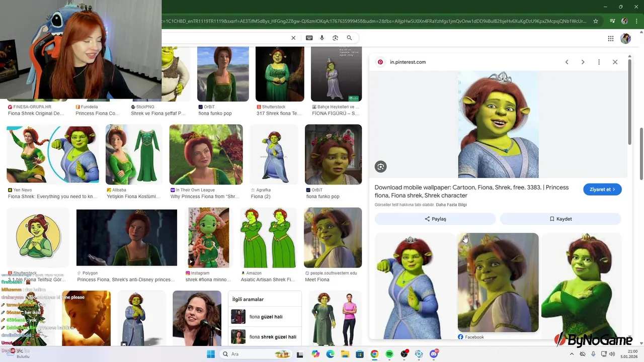Click the page vertical scrollbar
Screen dimensions: 644x362
(641, 154)
